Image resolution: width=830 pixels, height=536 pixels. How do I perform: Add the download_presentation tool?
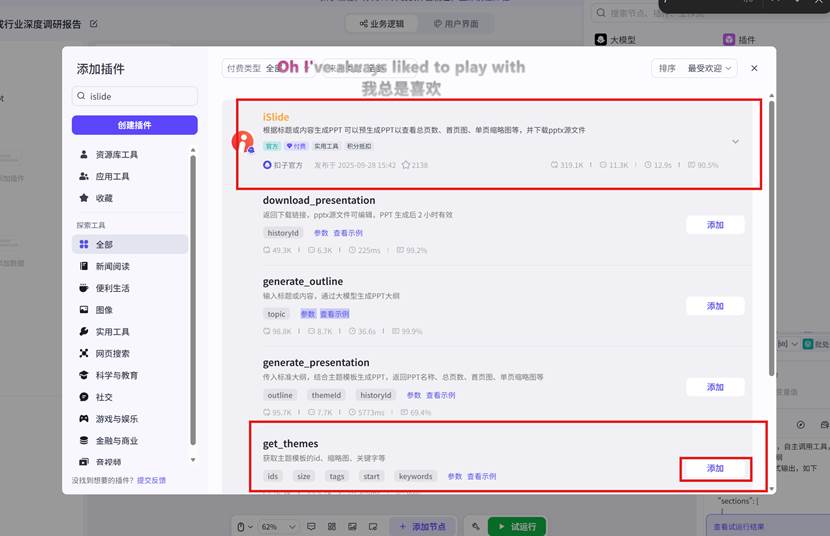715,225
